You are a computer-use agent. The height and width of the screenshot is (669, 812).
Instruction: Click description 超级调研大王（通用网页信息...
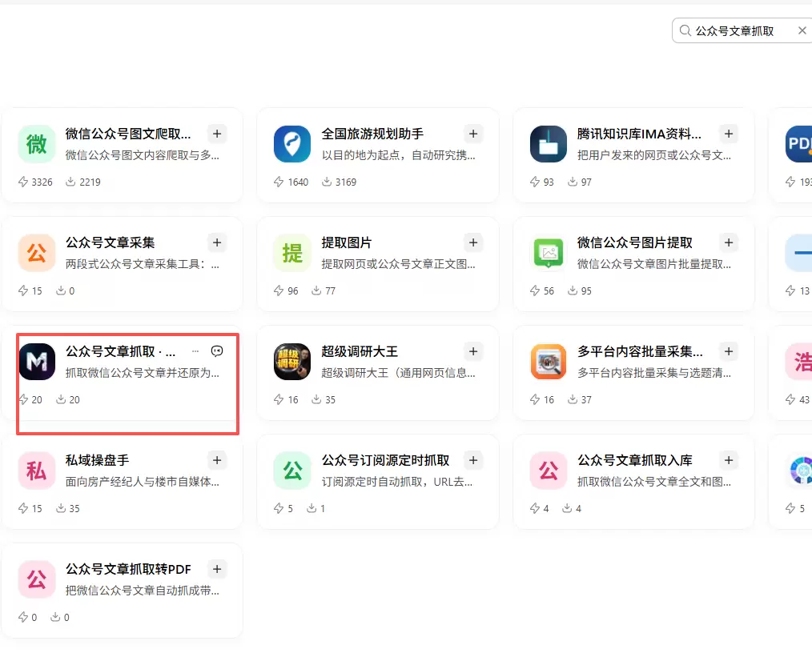coord(398,373)
